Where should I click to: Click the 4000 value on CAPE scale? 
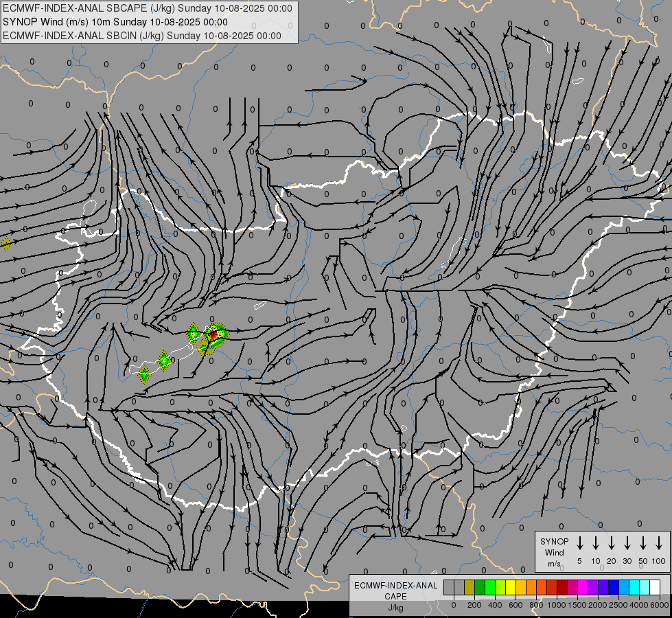click(639, 605)
